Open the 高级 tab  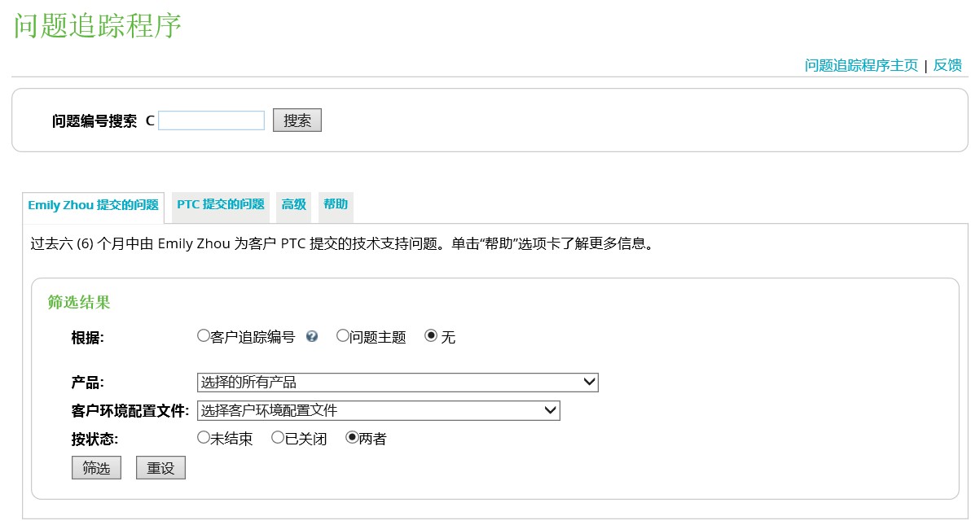tap(294, 205)
